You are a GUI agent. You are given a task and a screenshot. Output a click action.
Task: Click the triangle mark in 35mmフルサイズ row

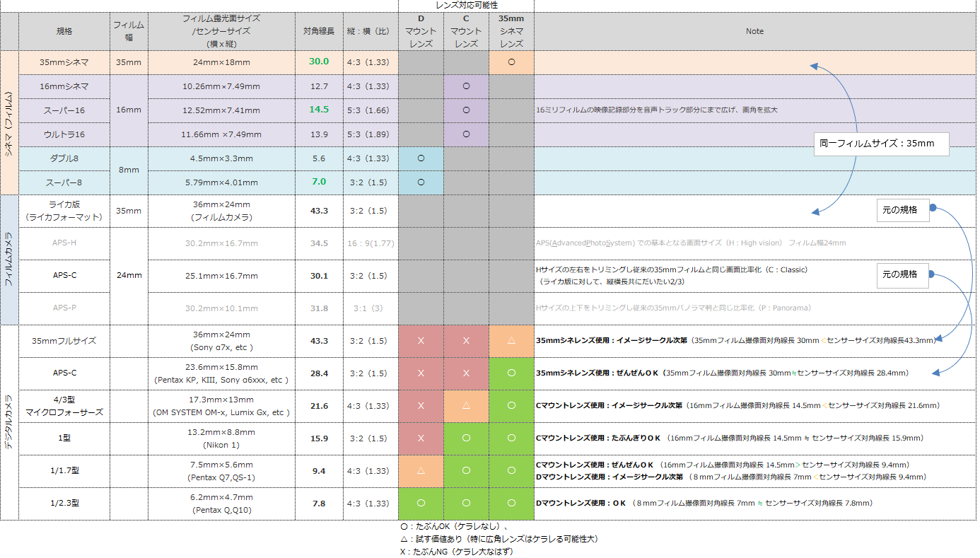(511, 341)
